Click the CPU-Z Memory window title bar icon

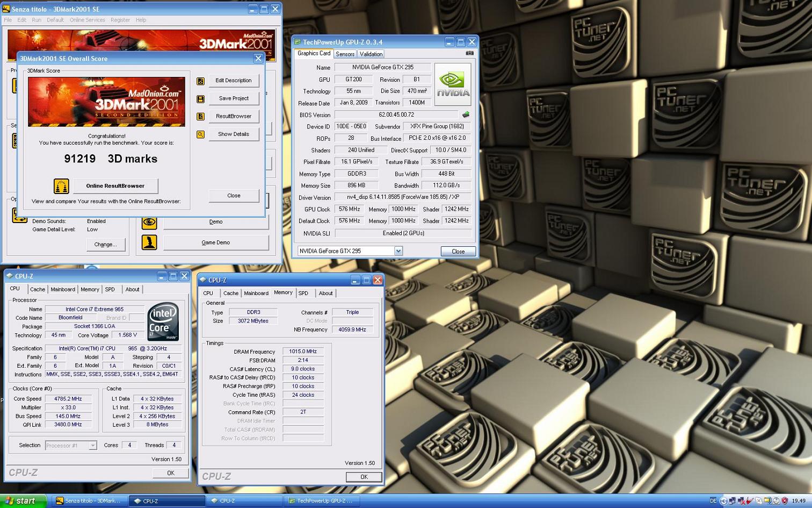[x=202, y=280]
